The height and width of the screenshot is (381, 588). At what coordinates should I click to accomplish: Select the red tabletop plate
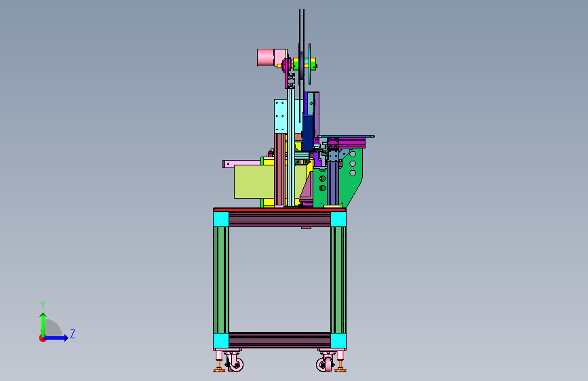(279, 209)
